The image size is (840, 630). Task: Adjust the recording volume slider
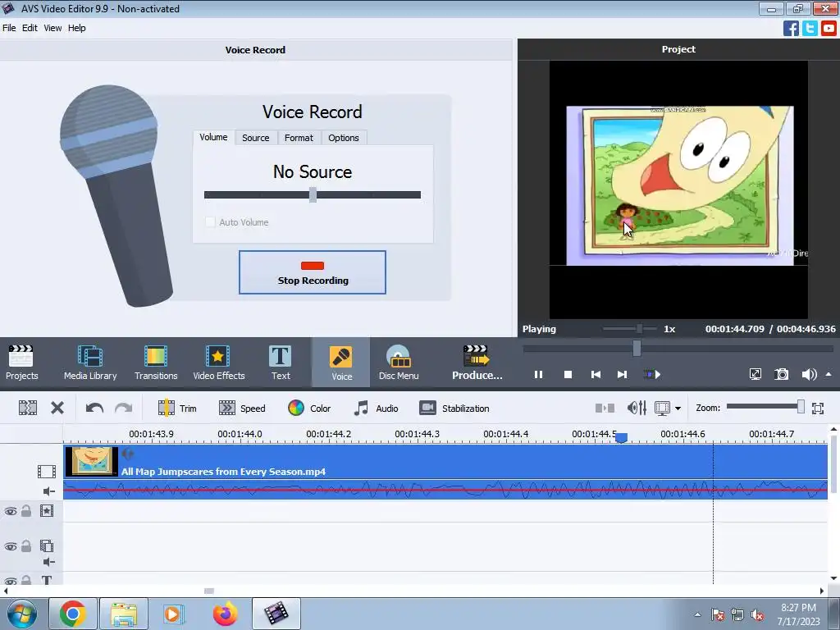(313, 195)
